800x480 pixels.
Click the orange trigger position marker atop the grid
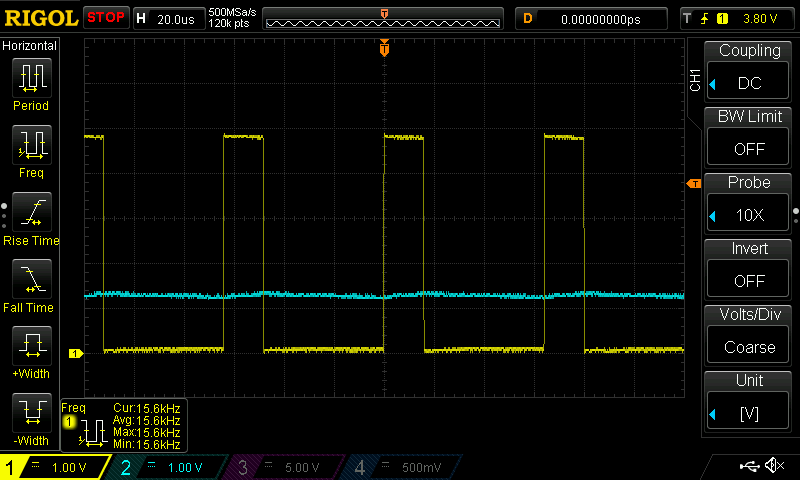384,48
